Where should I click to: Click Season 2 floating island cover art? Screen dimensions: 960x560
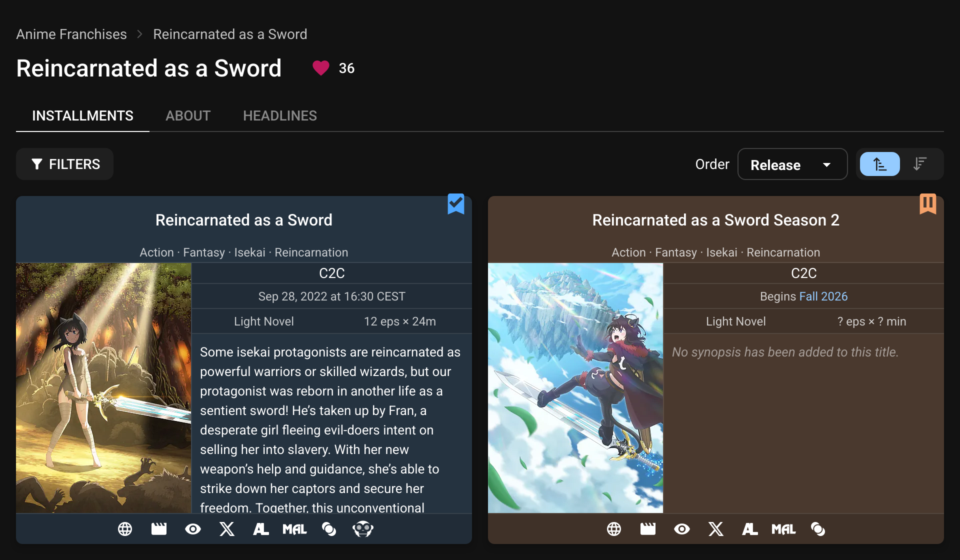[x=575, y=388]
